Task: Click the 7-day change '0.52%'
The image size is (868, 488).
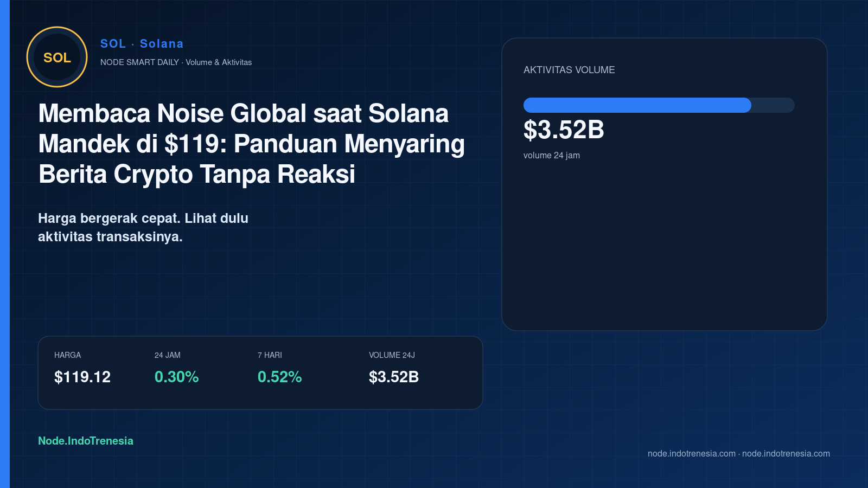Action: [280, 377]
